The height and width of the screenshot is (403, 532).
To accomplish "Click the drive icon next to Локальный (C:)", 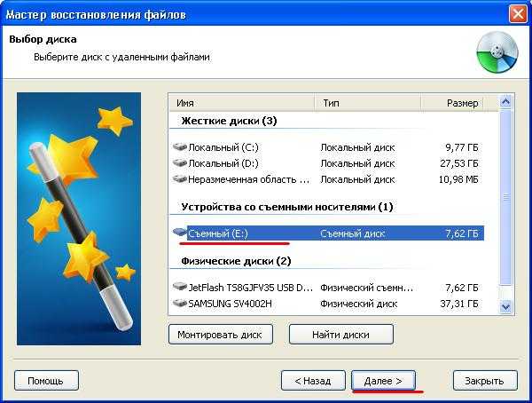I will (180, 147).
